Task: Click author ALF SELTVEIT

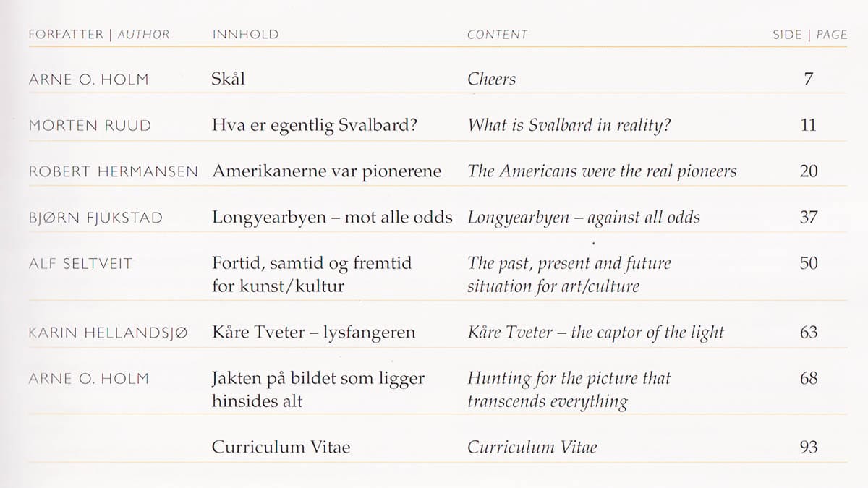Action: [x=80, y=264]
